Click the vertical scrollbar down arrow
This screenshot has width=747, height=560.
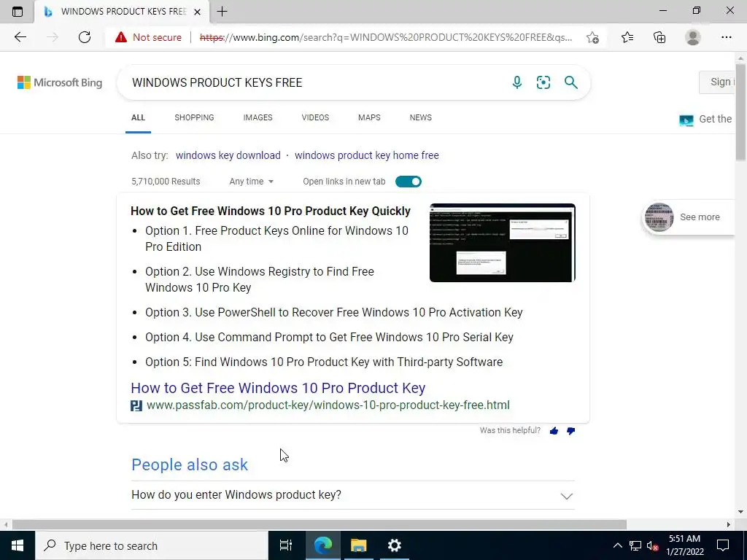tap(741, 512)
